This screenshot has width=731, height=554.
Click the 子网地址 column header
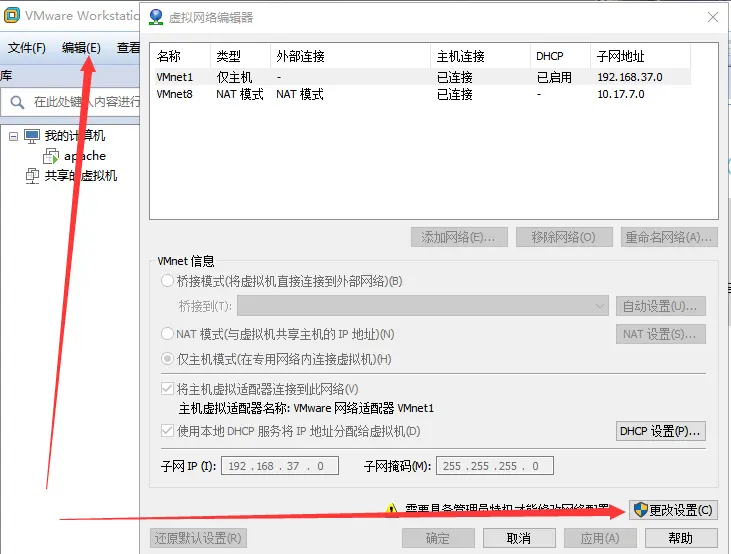click(621, 56)
